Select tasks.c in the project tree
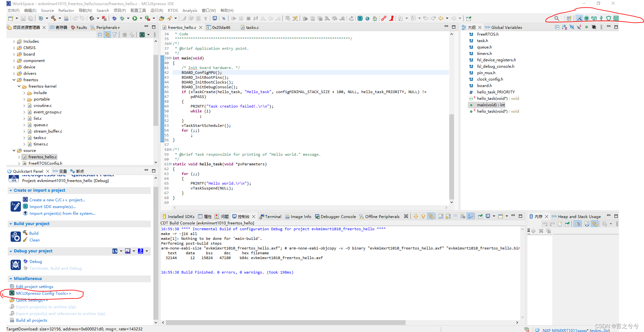Screen dimensions: 644x332 [40, 138]
